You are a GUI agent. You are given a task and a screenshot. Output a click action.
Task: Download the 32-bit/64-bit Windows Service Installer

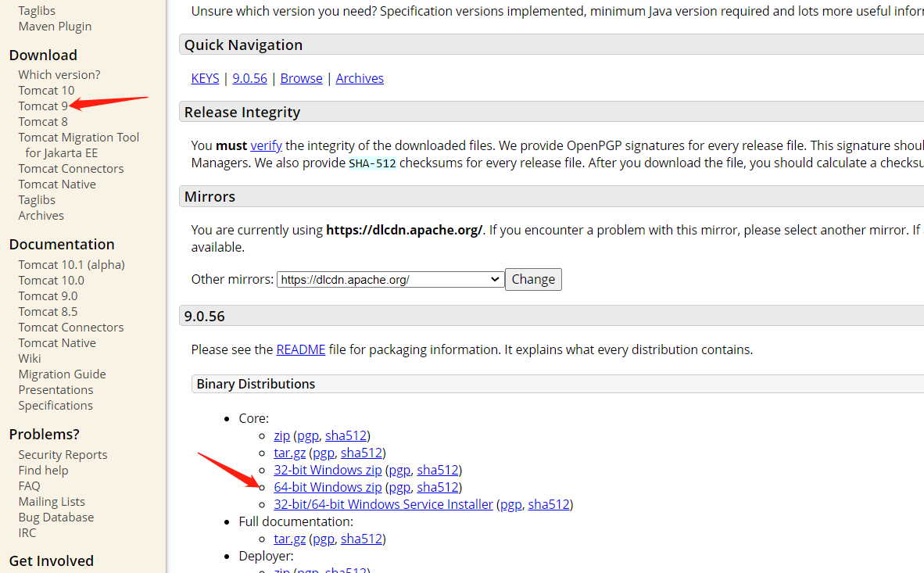tap(383, 505)
